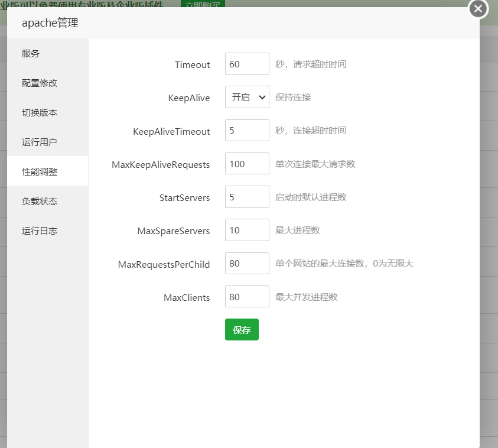Open the 服务 tab
The height and width of the screenshot is (448, 498).
pyautogui.click(x=48, y=53)
